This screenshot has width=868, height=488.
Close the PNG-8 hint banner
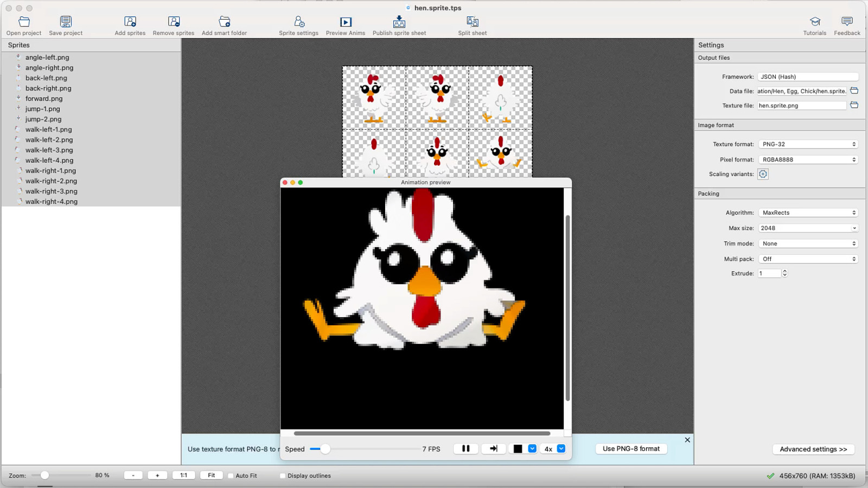[687, 440]
